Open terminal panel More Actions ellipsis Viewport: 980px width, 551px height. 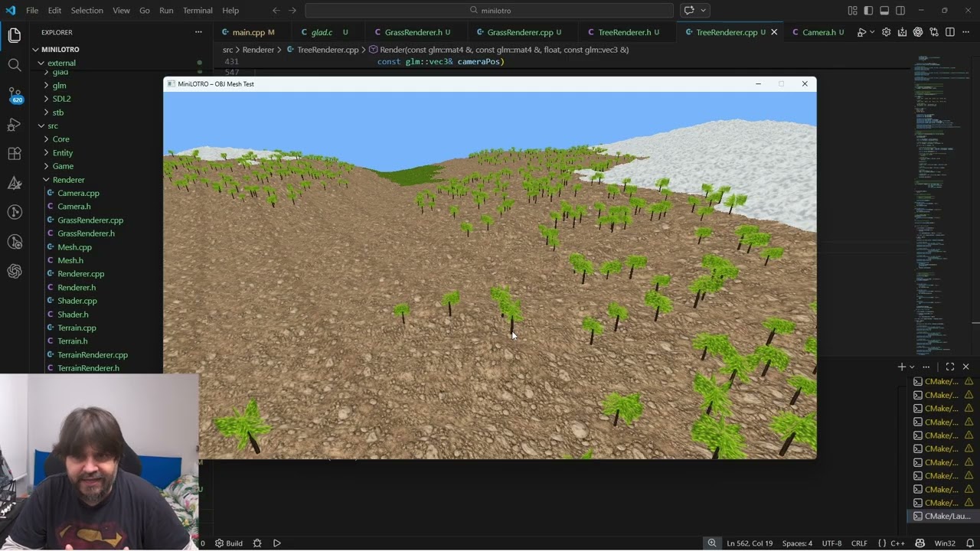click(x=926, y=367)
